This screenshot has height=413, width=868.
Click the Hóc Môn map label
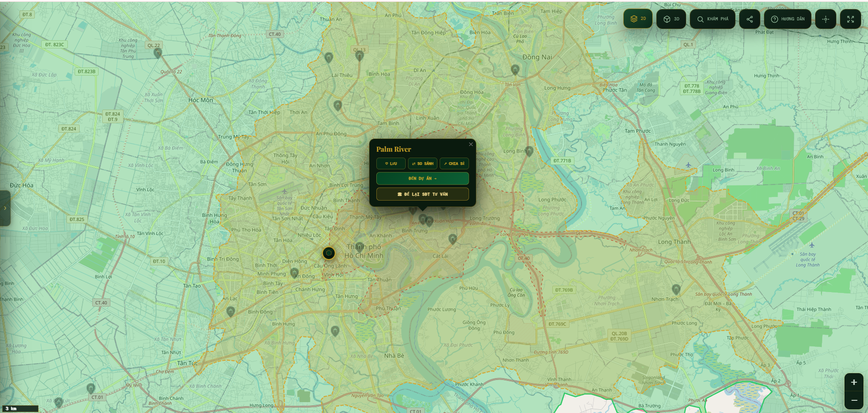(200, 100)
